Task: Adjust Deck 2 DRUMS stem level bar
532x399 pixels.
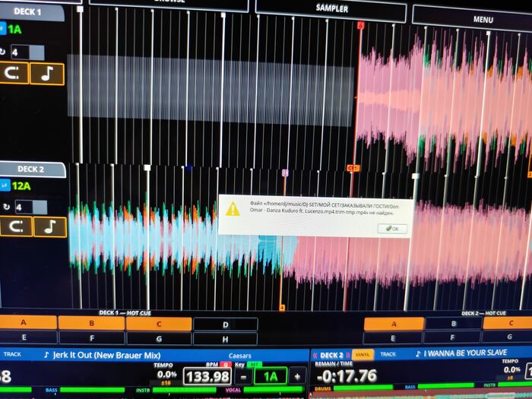Action: pyautogui.click(x=363, y=387)
